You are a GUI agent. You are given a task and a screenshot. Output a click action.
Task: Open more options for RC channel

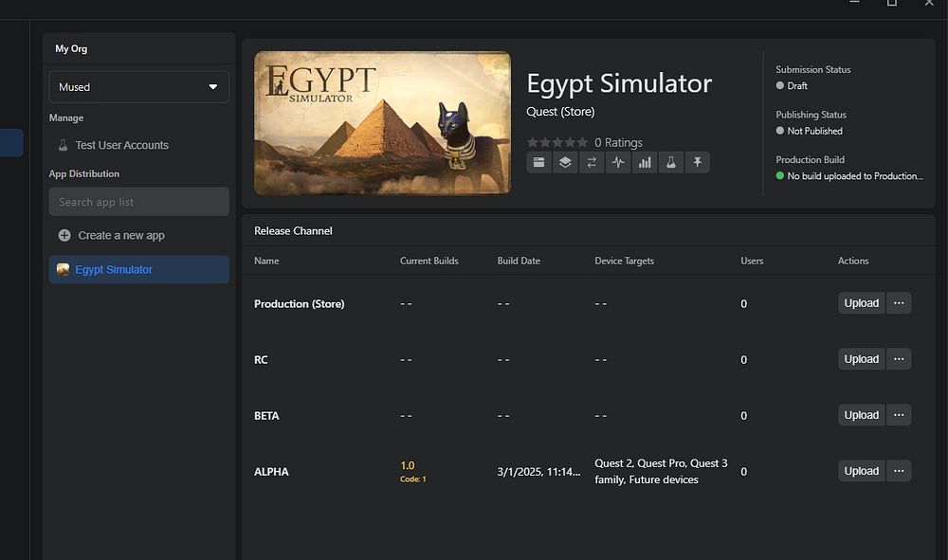pyautogui.click(x=899, y=359)
